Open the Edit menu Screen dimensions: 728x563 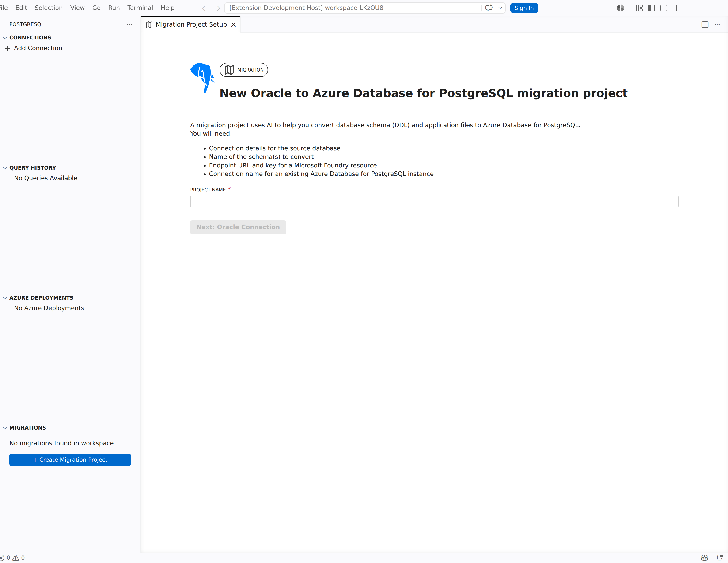tap(21, 8)
